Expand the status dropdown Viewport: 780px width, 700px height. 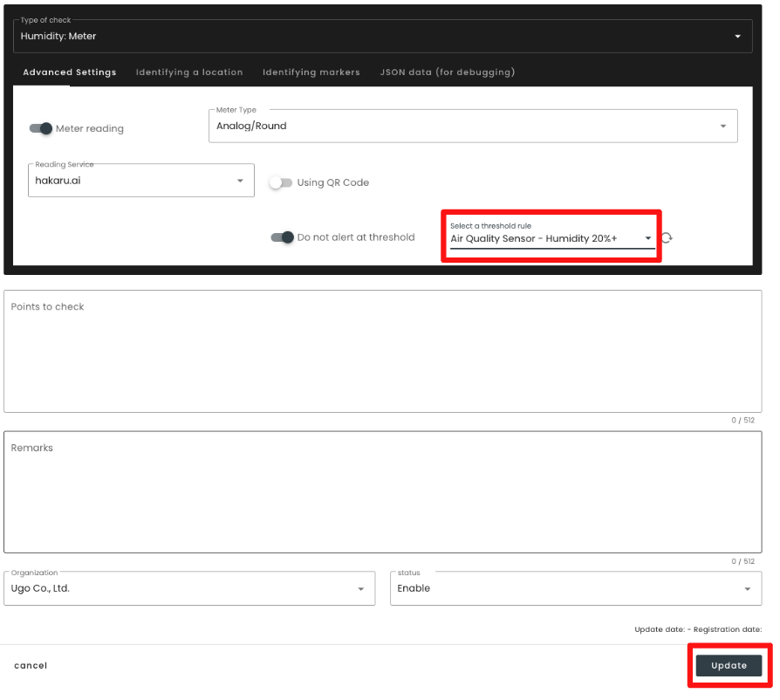[576, 588]
